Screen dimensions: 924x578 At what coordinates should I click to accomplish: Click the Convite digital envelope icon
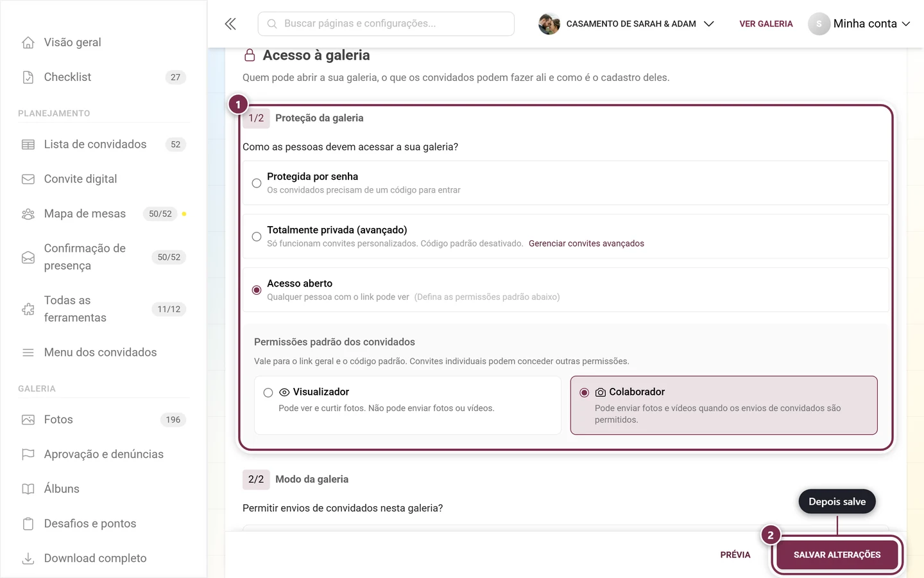(x=28, y=179)
